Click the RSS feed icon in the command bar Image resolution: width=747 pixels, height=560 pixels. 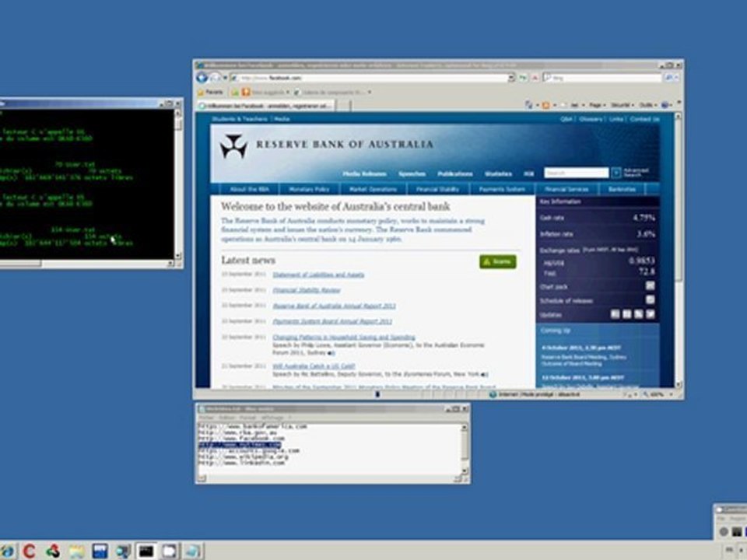pos(546,105)
